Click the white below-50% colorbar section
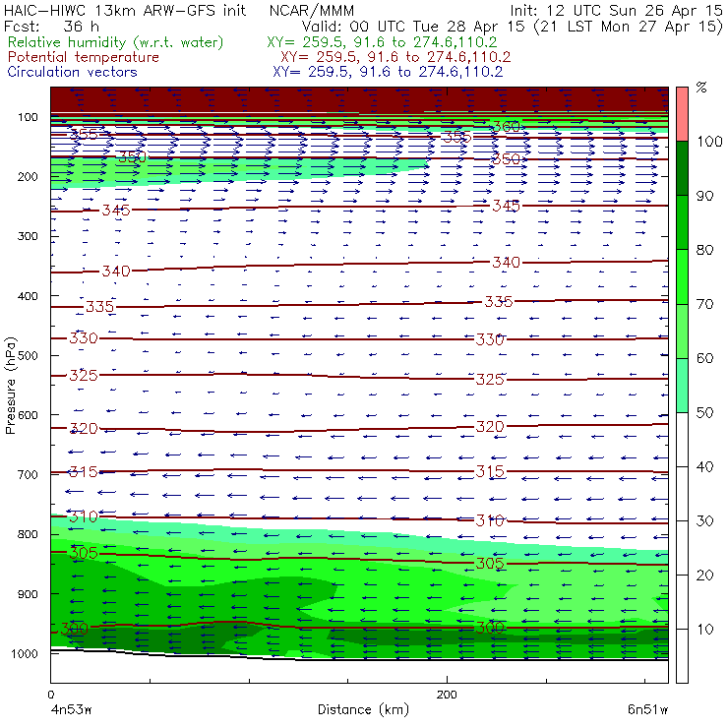This screenshot has width=728, height=728. [682, 548]
